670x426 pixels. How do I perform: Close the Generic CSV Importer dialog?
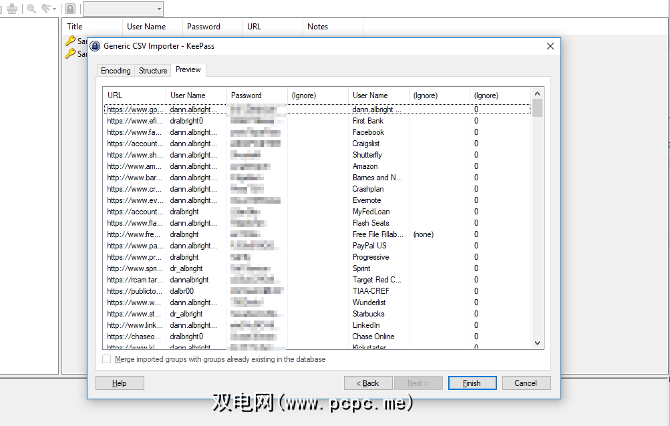tap(550, 46)
